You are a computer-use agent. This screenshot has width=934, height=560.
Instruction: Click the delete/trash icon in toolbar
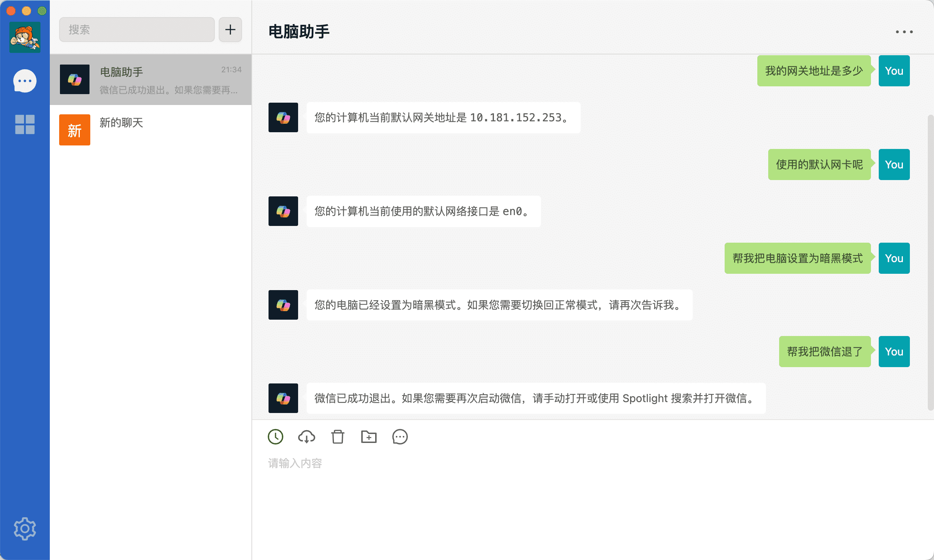[x=337, y=437]
